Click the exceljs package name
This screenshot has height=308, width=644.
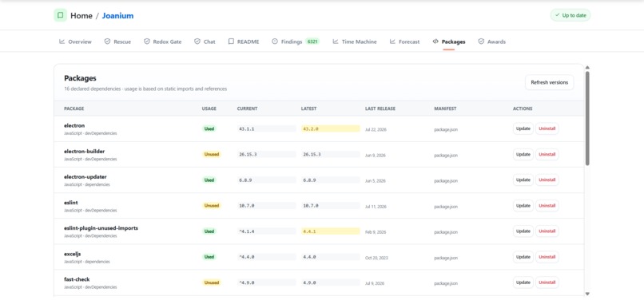point(72,254)
